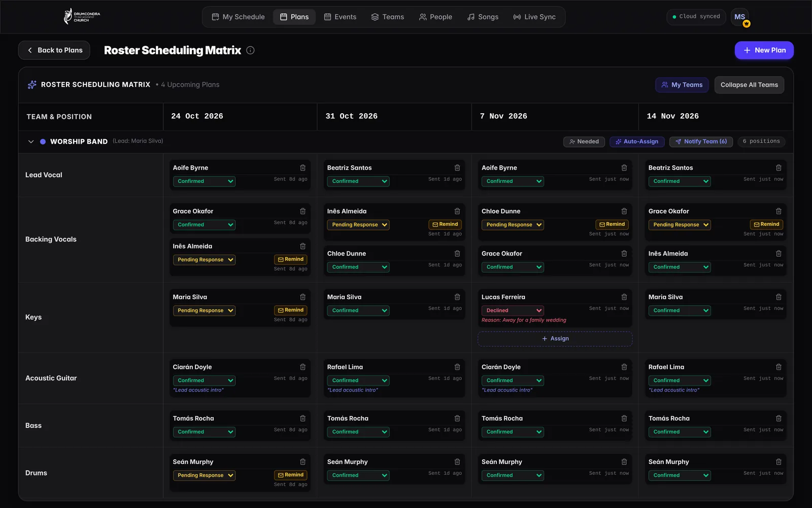
Task: Open the info icon beside Roster Scheduling Matrix
Action: pyautogui.click(x=250, y=50)
